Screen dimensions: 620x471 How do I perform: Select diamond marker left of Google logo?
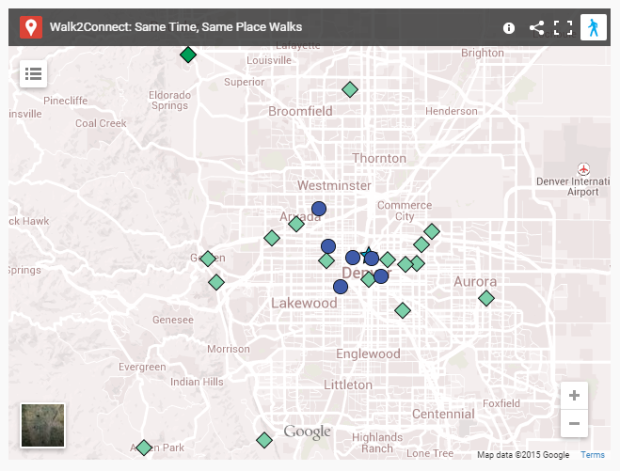pos(264,440)
